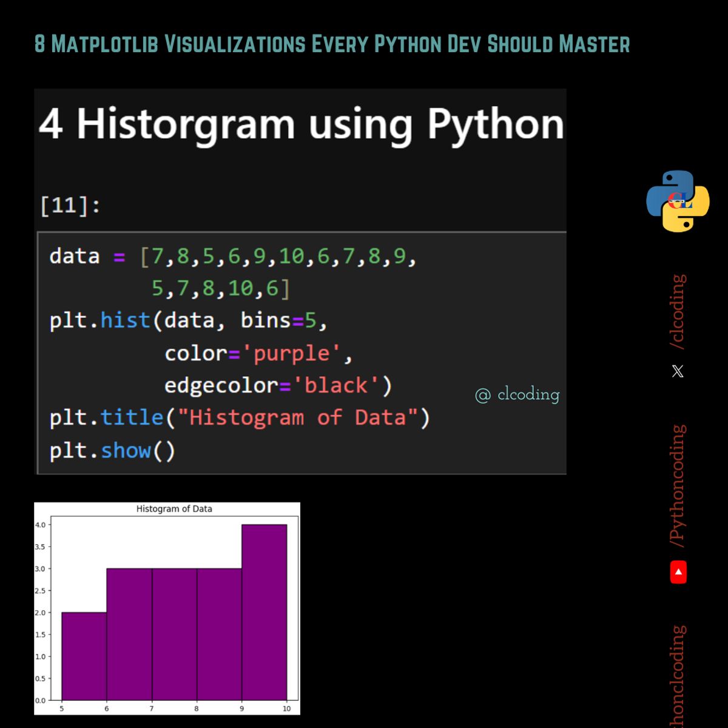
Task: Open the 'Histogram of Data' chart title
Action: (x=175, y=509)
